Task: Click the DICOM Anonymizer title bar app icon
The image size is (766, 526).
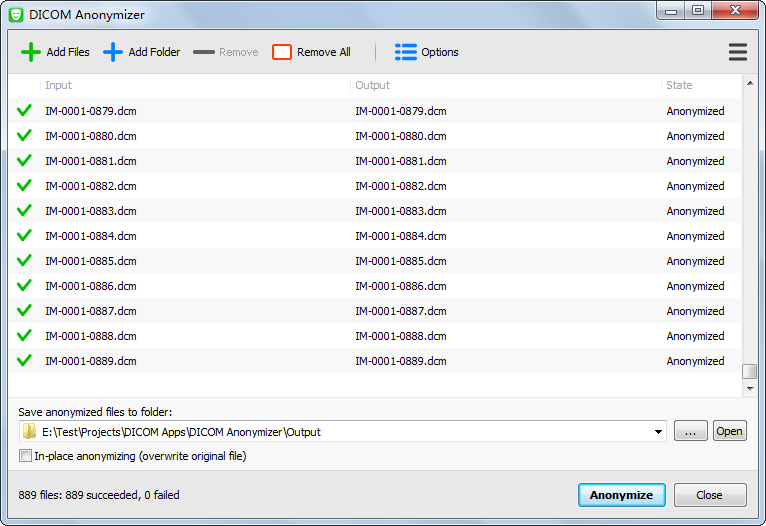Action: (16, 14)
